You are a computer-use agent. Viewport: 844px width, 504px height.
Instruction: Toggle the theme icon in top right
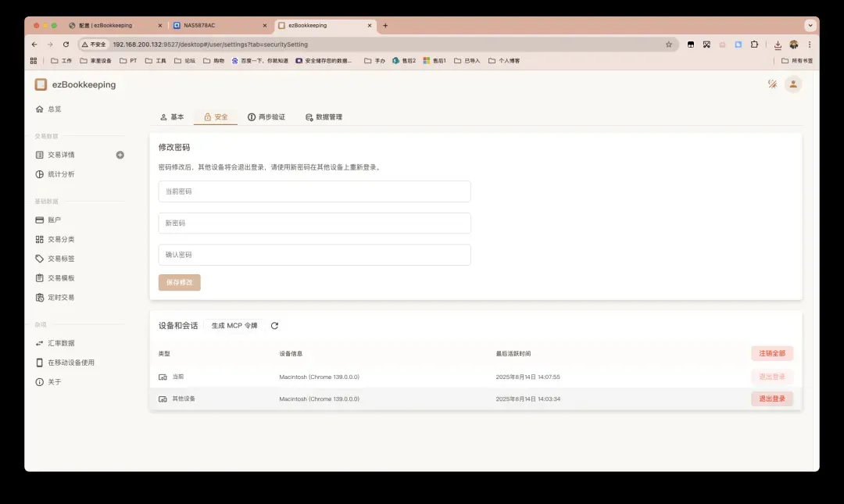click(x=772, y=84)
